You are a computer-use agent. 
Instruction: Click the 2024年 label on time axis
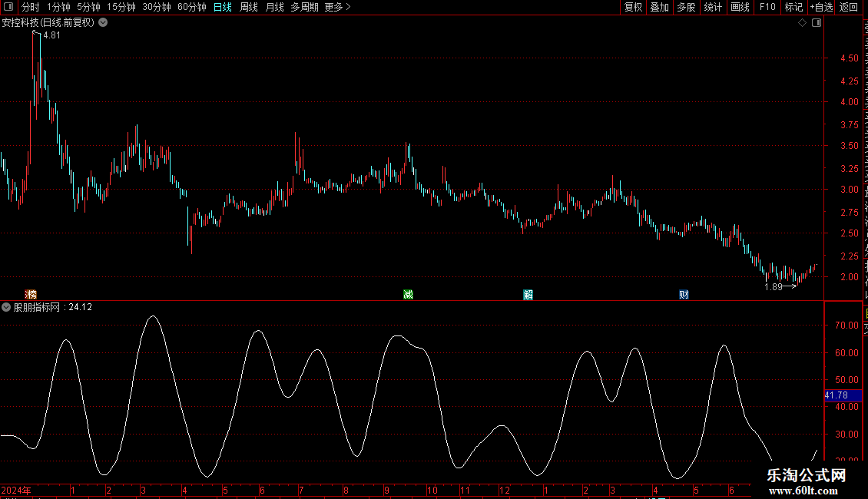[x=16, y=490]
